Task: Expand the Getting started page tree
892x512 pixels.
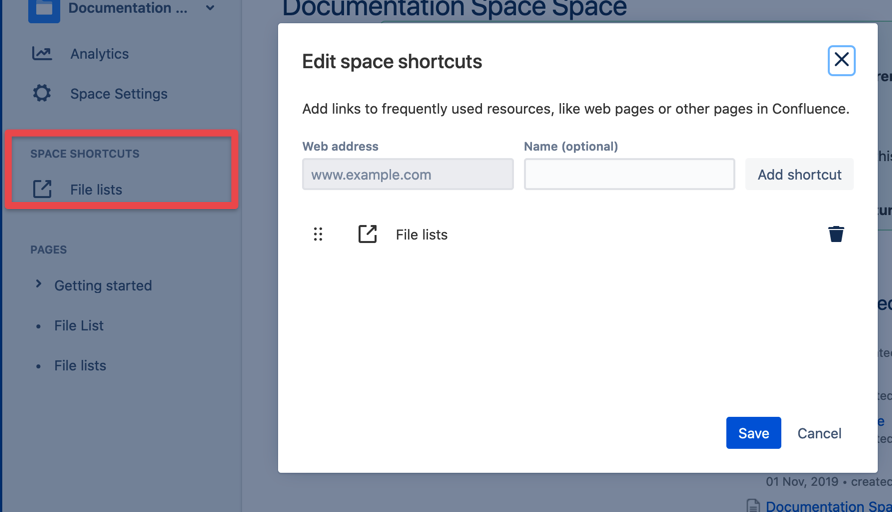Action: (x=38, y=284)
